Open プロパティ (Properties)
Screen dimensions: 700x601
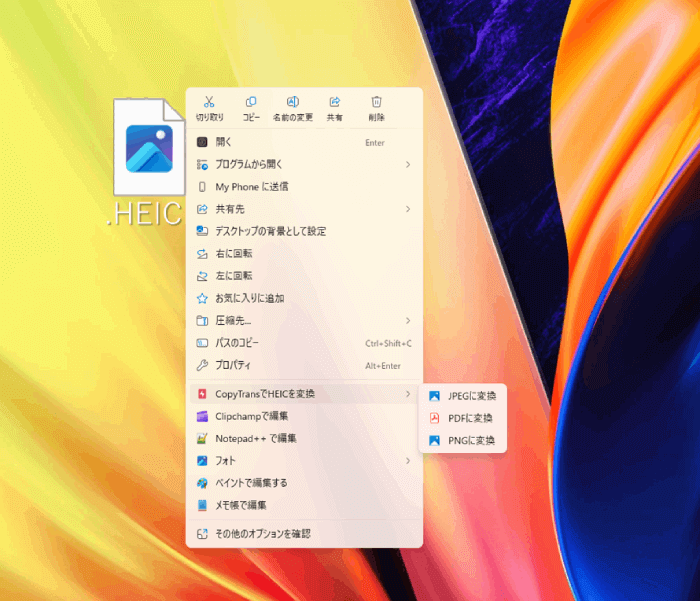tap(304, 365)
